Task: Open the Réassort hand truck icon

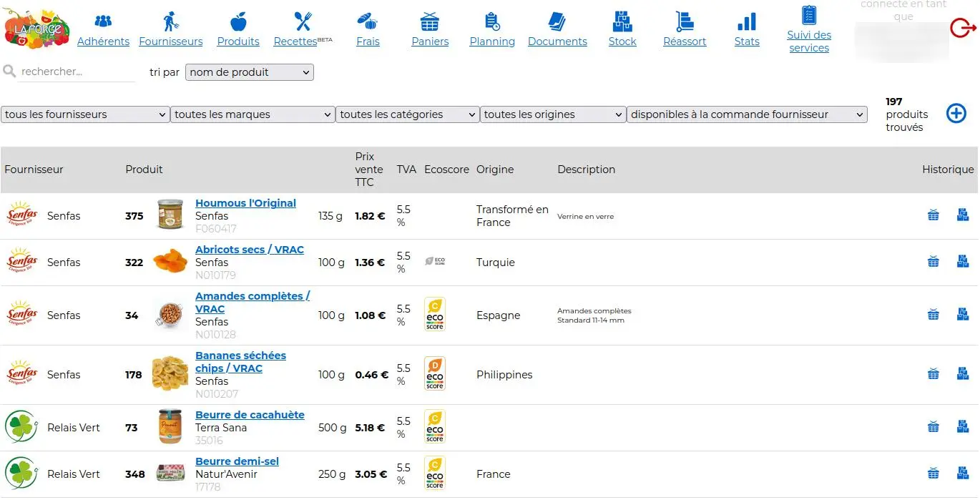Action: point(685,21)
